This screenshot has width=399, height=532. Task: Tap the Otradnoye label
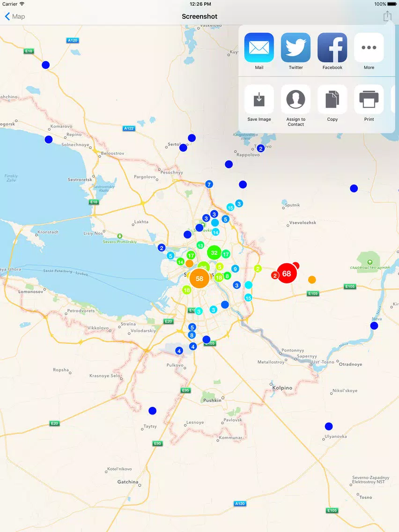(351, 364)
